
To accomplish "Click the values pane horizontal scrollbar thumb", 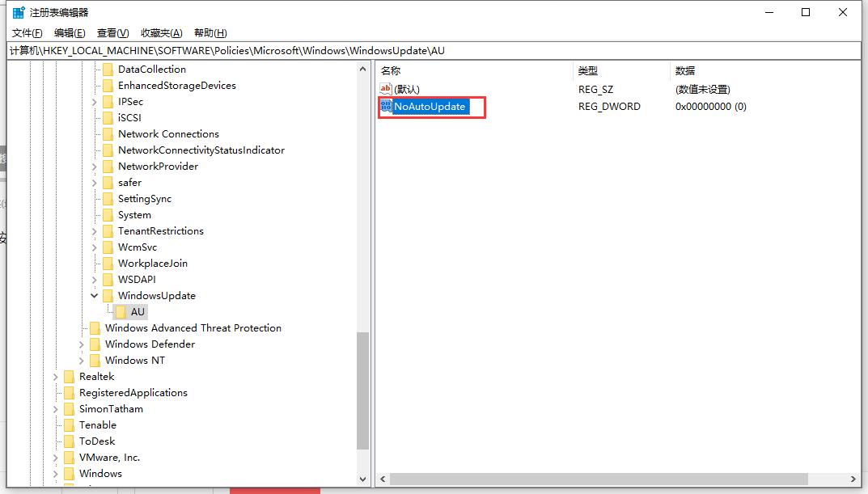I will click(599, 479).
